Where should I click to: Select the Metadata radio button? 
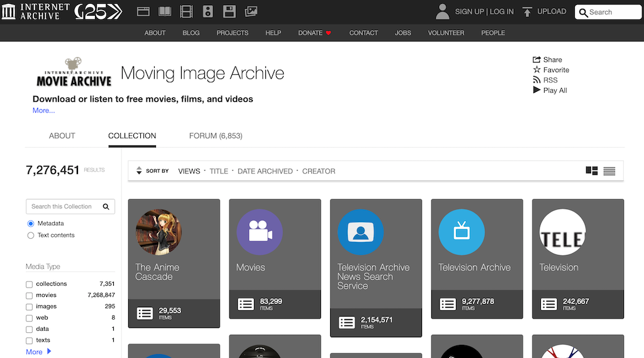coord(30,224)
